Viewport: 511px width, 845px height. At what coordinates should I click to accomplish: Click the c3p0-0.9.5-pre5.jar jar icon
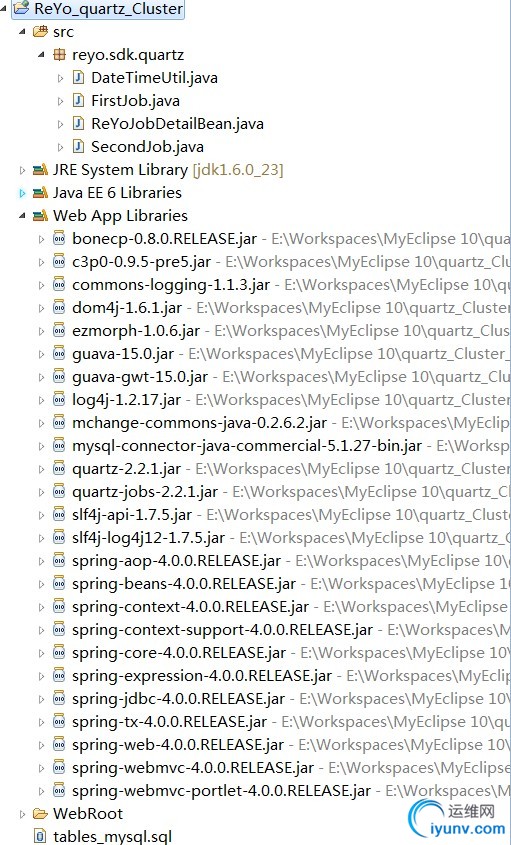click(x=59, y=262)
